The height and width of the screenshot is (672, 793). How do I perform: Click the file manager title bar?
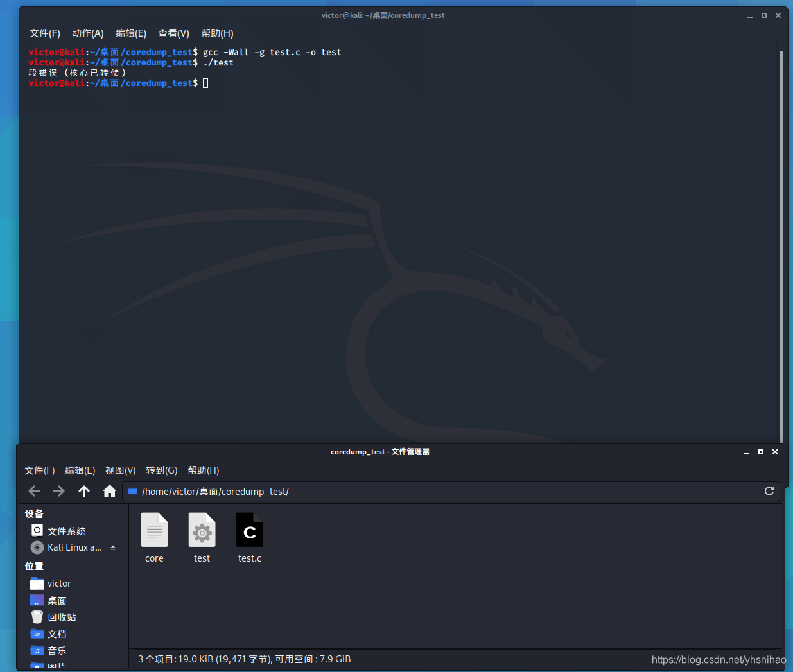(380, 452)
